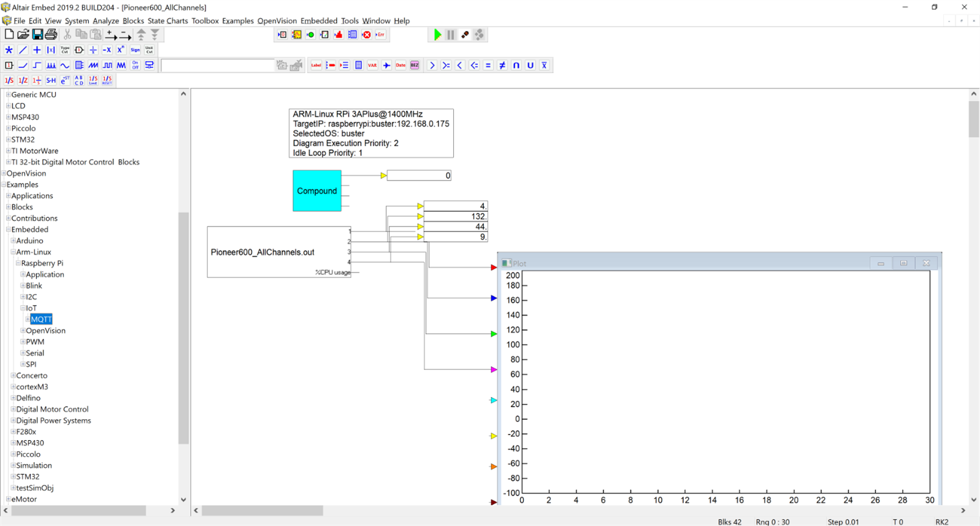Expand the PWM tree node
Image resolution: width=980 pixels, height=526 pixels.
tap(23, 342)
